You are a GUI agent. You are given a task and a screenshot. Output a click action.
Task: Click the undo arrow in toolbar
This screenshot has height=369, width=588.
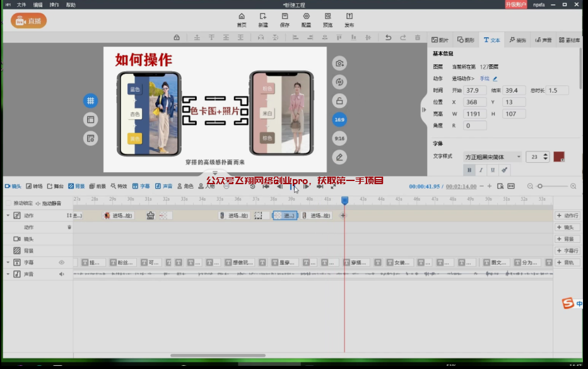[x=387, y=38]
